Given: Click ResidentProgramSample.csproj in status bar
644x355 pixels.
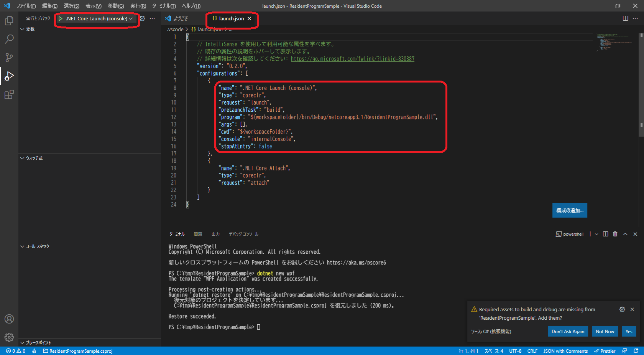Looking at the screenshot, I should coord(78,351).
